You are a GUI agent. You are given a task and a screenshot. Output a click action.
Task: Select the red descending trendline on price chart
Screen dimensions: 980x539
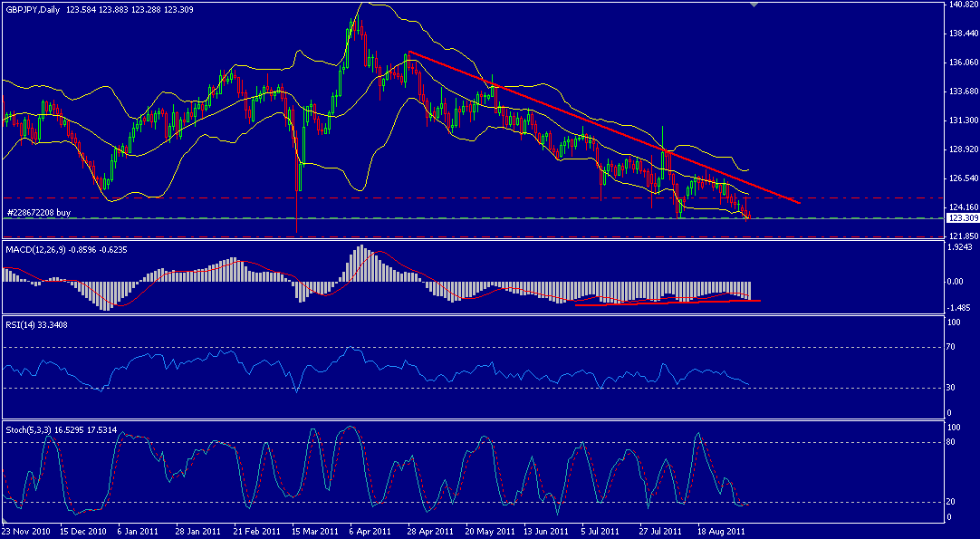point(604,127)
